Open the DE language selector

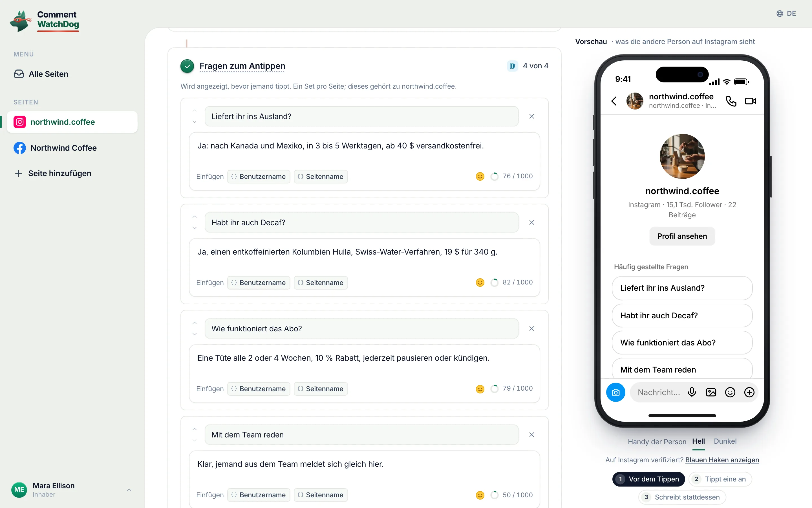point(786,14)
